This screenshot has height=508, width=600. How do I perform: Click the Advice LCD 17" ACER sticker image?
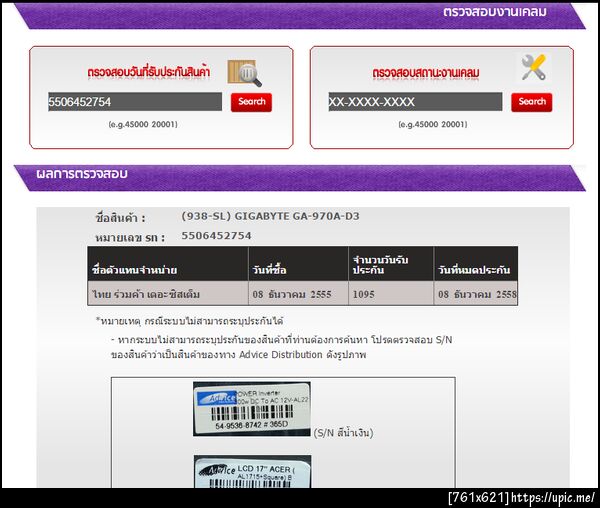point(253,471)
